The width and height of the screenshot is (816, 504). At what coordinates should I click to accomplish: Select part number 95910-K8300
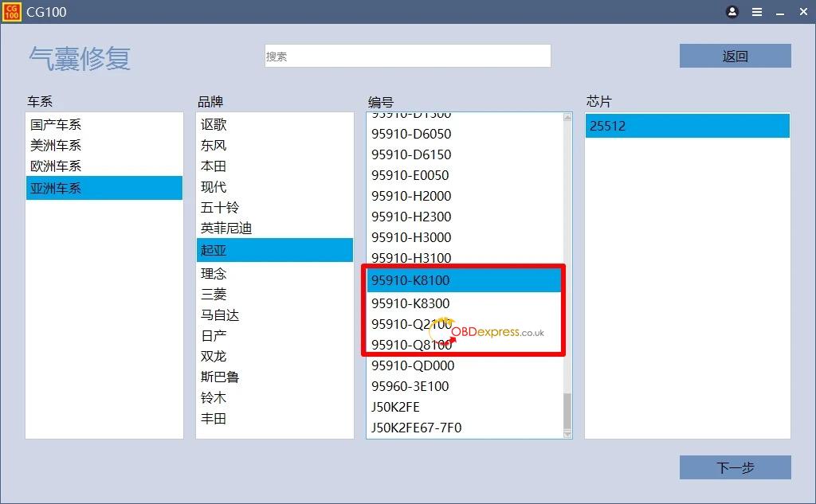coord(410,303)
